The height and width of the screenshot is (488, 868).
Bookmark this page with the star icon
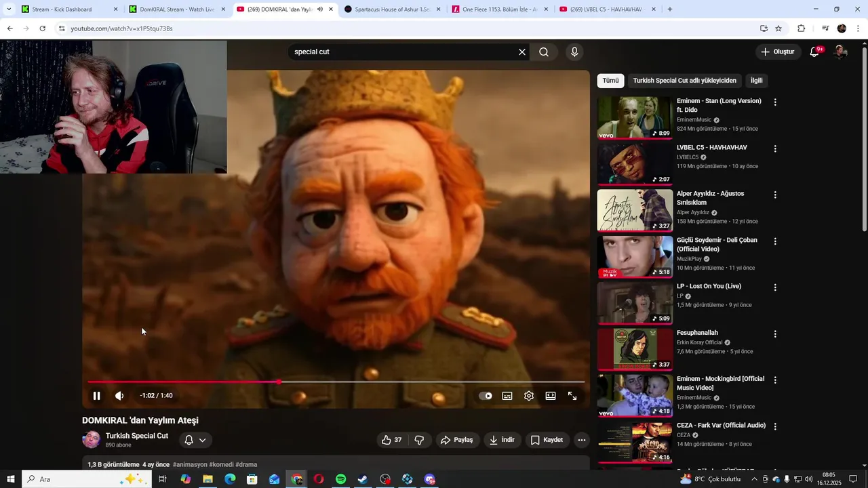point(778,28)
